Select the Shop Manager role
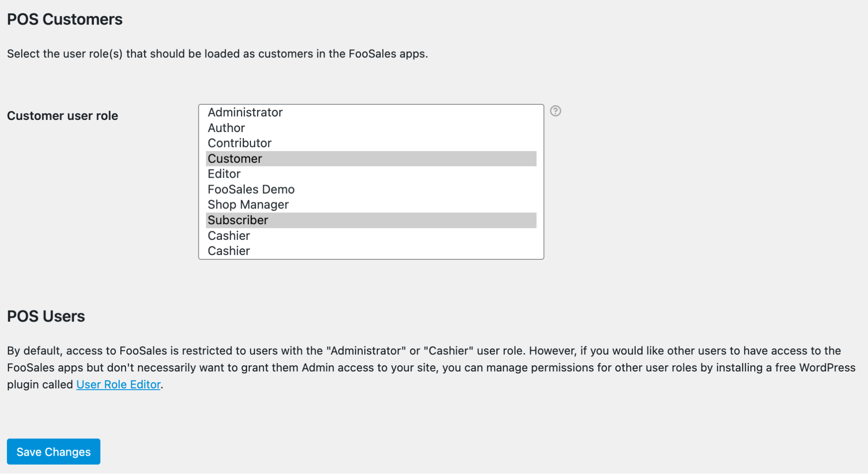 click(x=248, y=205)
